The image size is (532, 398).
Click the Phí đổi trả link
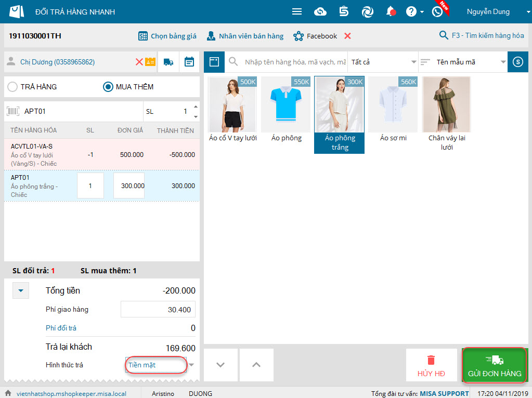coord(61,328)
